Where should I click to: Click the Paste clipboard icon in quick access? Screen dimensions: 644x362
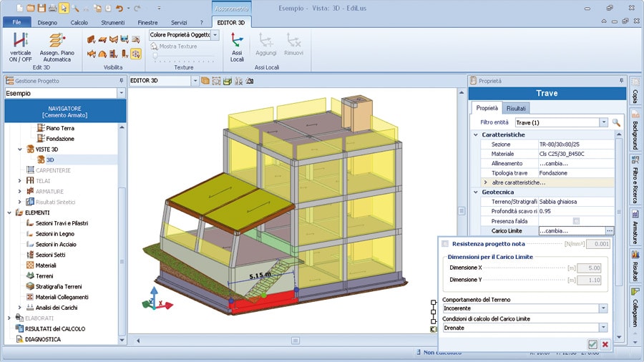click(x=108, y=8)
